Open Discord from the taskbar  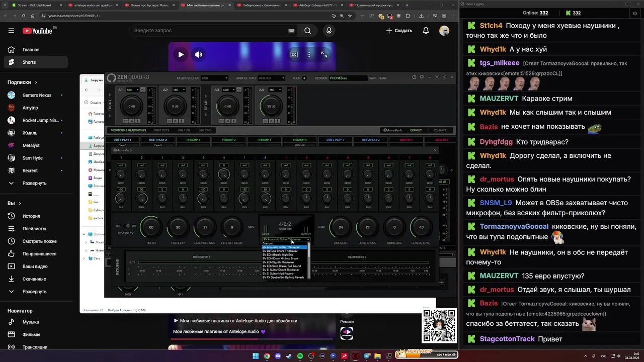pos(278,356)
